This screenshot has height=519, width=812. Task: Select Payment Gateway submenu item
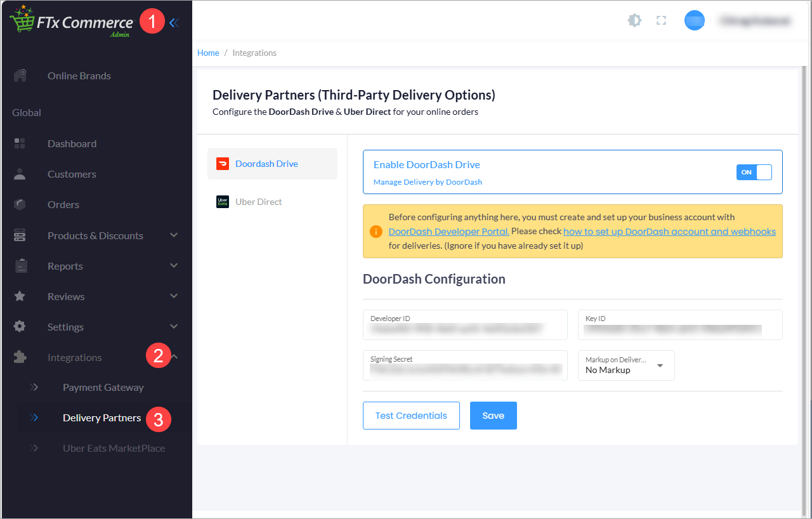(x=103, y=387)
